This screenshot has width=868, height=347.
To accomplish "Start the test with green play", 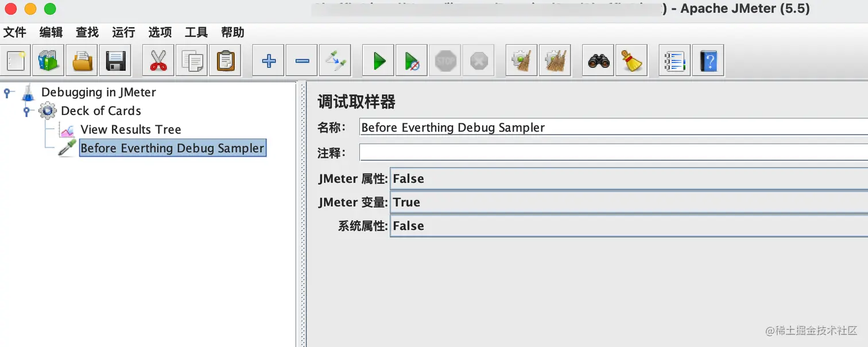I will click(x=379, y=60).
